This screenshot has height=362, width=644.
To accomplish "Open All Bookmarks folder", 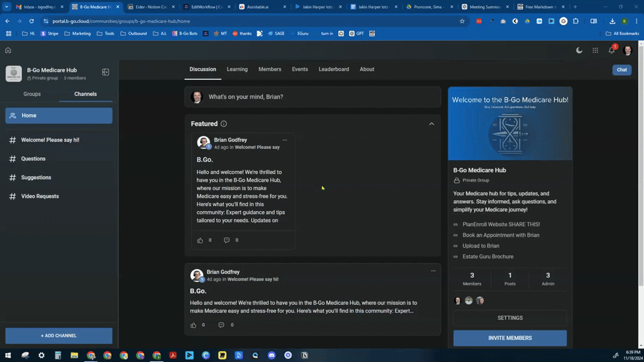I will click(x=623, y=34).
